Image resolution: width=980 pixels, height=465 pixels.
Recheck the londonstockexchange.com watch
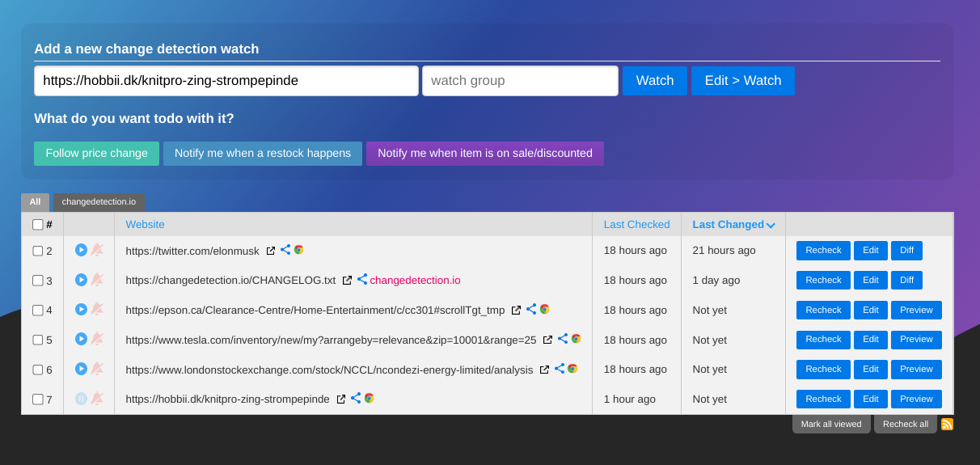823,370
